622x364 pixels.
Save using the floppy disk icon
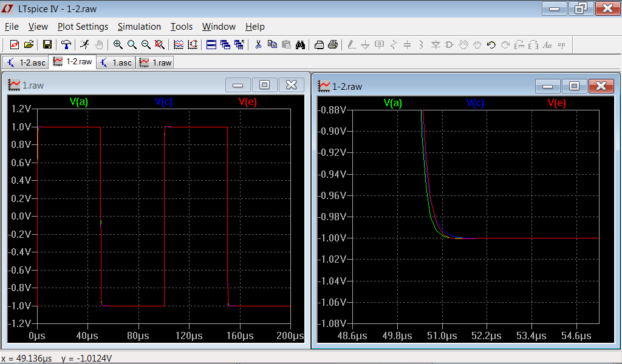47,44
